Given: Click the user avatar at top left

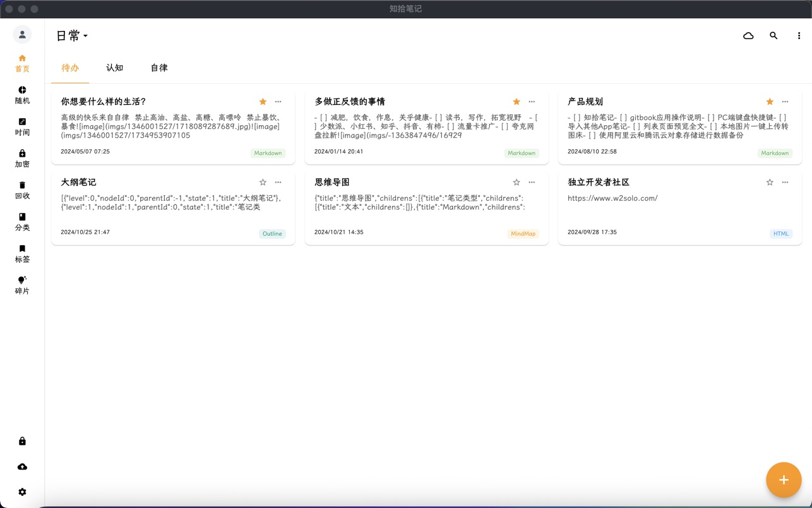Looking at the screenshot, I should (22, 35).
